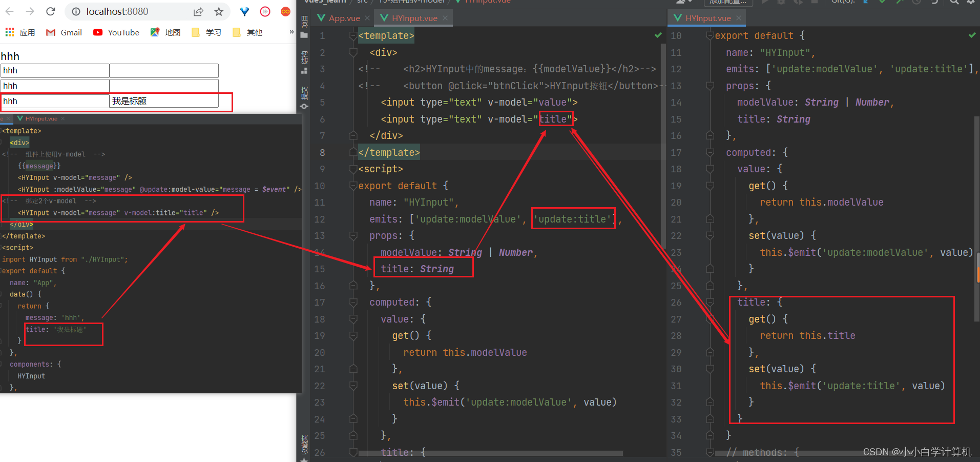The image size is (980, 462).
Task: Open the 地图 maps bookmark
Action: [165, 32]
